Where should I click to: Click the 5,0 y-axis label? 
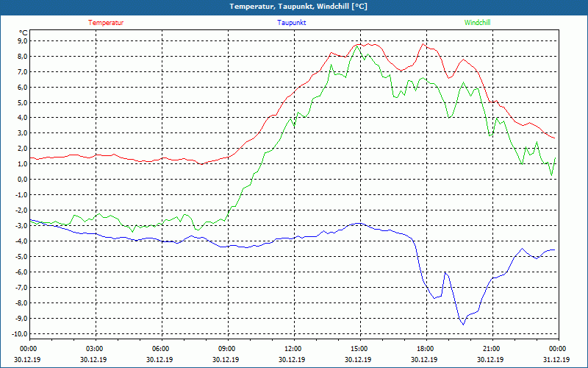[x=23, y=102]
